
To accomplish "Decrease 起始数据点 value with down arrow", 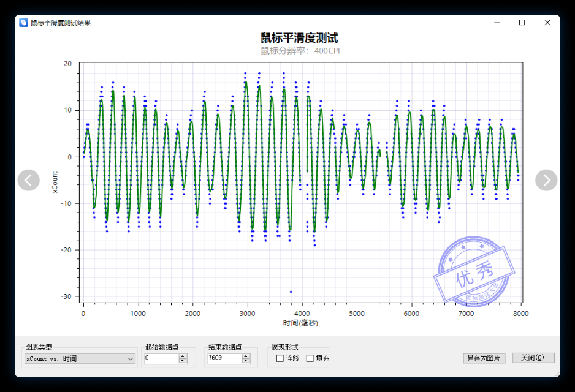I will pos(183,361).
